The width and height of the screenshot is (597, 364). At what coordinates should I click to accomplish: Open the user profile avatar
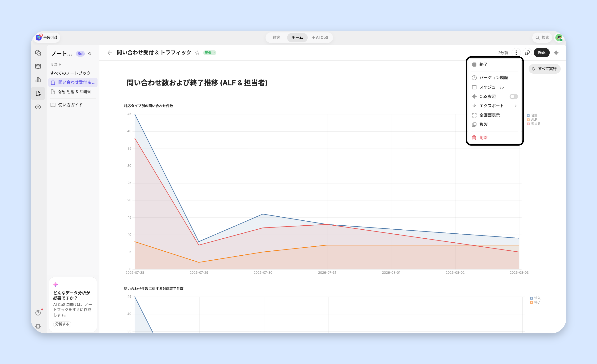559,37
